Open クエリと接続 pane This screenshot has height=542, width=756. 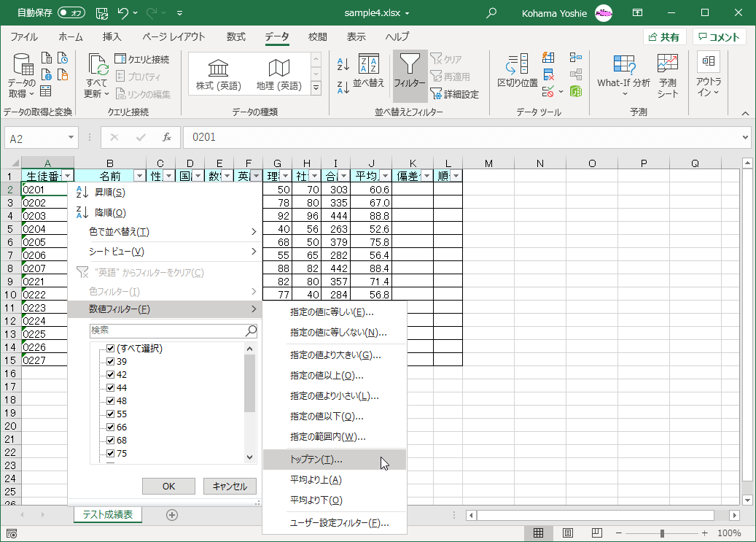142,59
